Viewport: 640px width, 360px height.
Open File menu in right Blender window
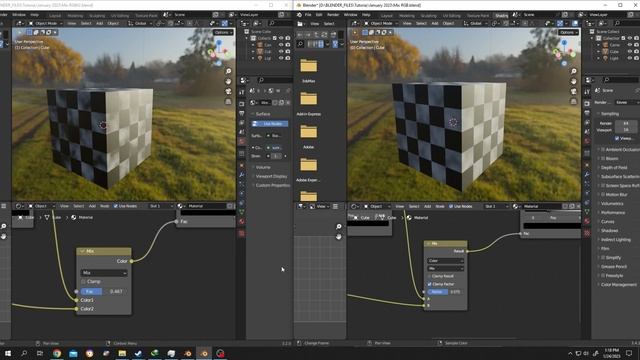coord(308,15)
